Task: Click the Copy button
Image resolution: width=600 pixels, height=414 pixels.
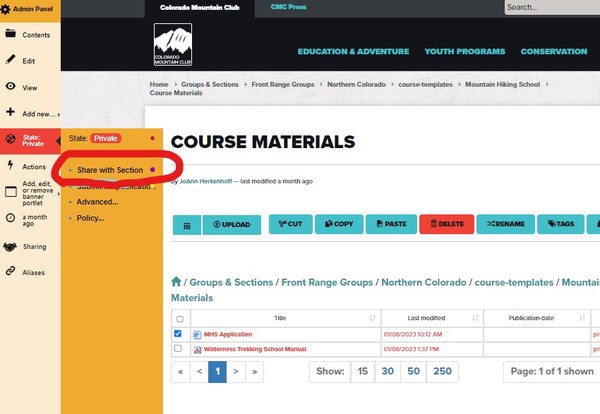Action: point(339,224)
